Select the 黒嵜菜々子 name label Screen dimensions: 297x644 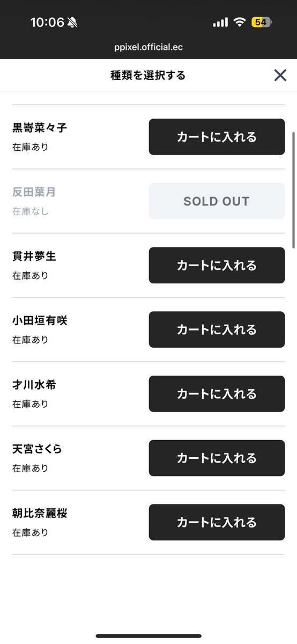coord(40,128)
